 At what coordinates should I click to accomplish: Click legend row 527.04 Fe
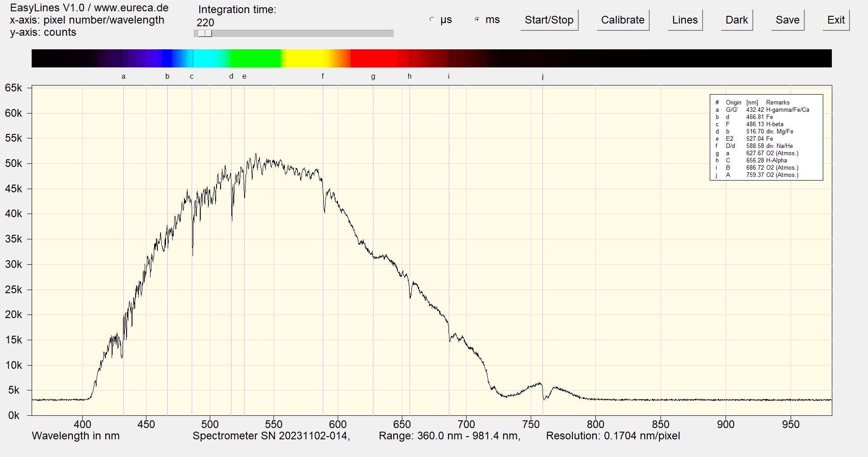(744, 139)
